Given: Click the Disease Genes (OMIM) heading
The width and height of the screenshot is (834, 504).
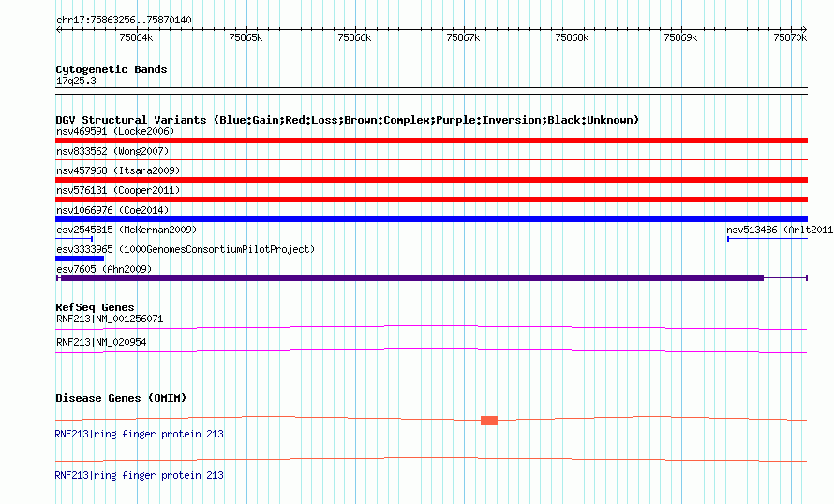Looking at the screenshot, I should pos(121,398).
